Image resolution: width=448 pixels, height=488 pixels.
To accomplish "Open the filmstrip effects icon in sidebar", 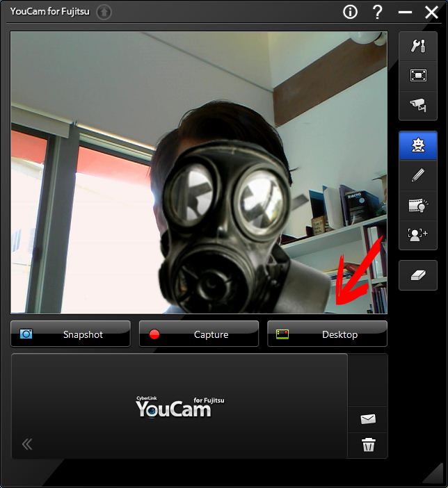I will coord(417,205).
